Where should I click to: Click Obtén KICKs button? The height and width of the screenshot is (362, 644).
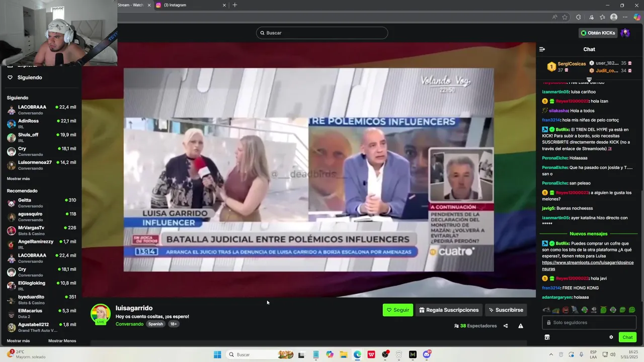pyautogui.click(x=598, y=33)
